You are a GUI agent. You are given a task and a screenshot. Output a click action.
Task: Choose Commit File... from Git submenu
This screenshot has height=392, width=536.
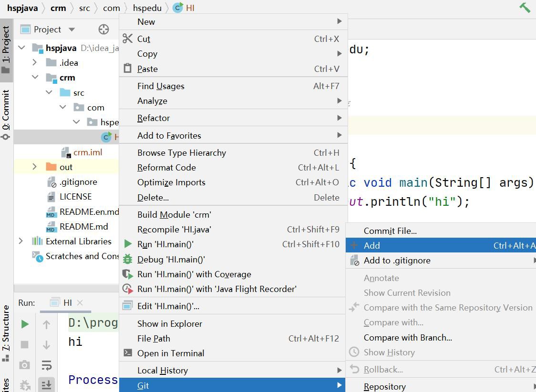[390, 231]
